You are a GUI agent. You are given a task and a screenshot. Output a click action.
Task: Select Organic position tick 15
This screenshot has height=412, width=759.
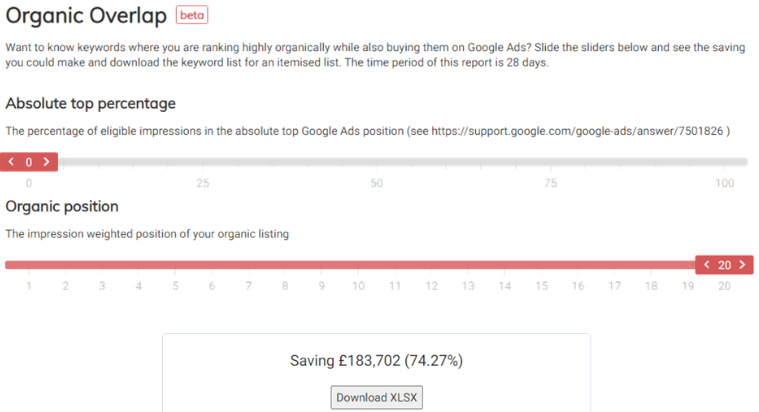(x=541, y=286)
